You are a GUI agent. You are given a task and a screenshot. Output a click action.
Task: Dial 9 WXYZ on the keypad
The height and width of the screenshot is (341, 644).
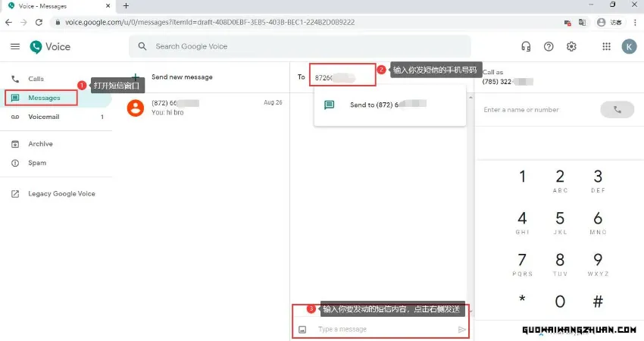598,264
